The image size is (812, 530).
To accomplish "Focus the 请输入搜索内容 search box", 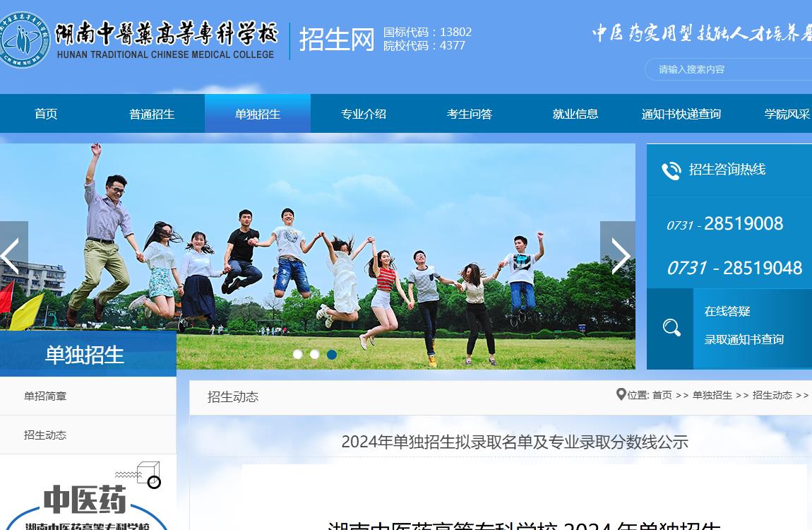I will (x=729, y=69).
